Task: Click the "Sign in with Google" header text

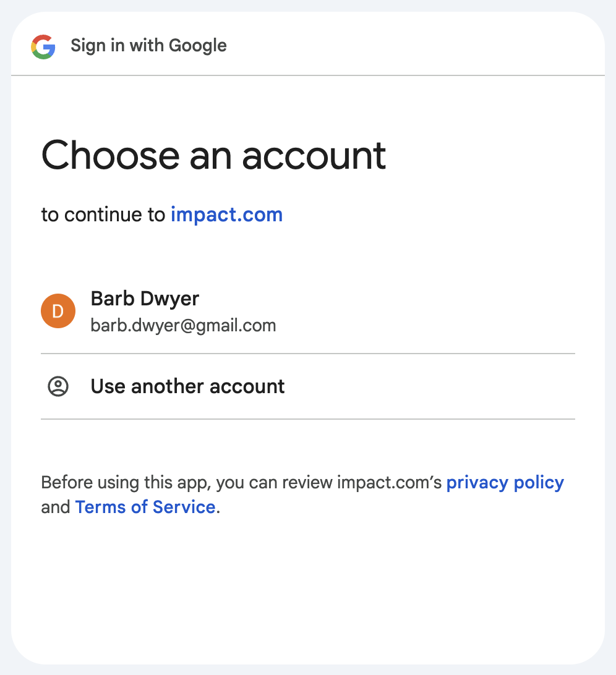Action: [148, 46]
